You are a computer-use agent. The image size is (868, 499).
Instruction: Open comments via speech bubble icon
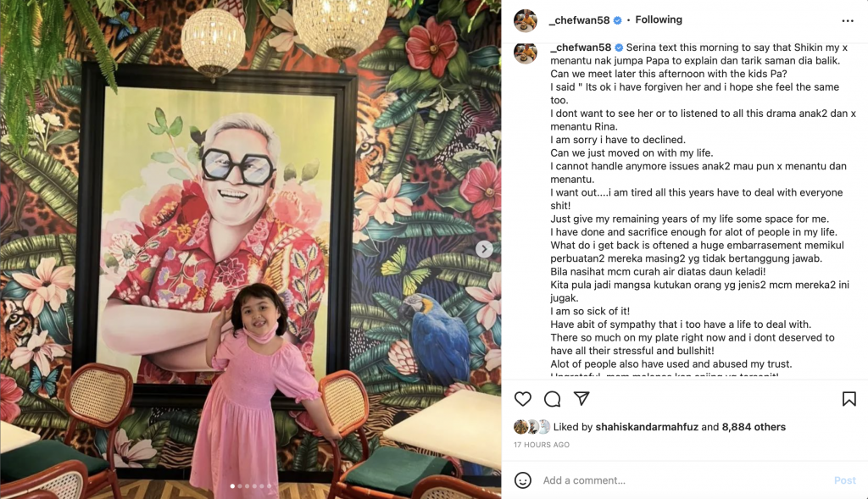[x=552, y=399]
